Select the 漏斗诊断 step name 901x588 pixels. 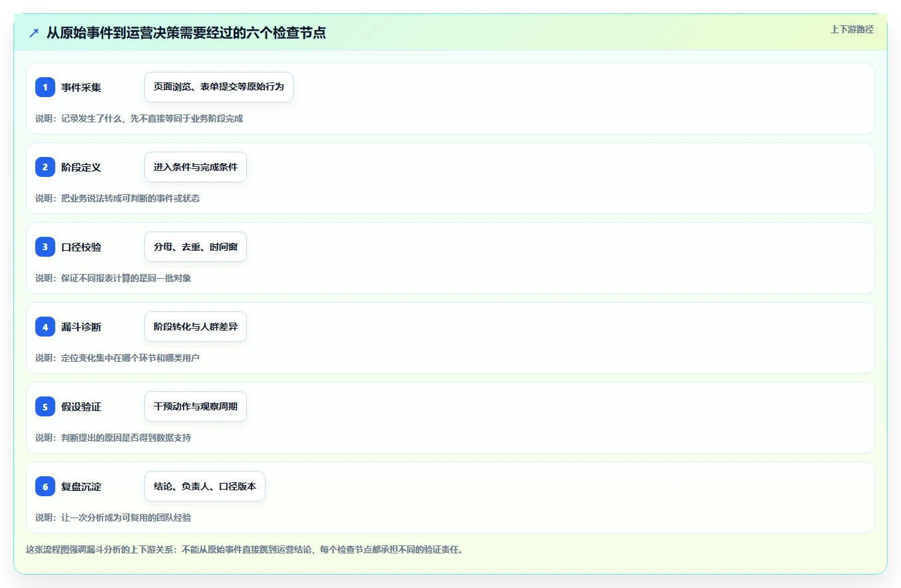[x=81, y=327]
